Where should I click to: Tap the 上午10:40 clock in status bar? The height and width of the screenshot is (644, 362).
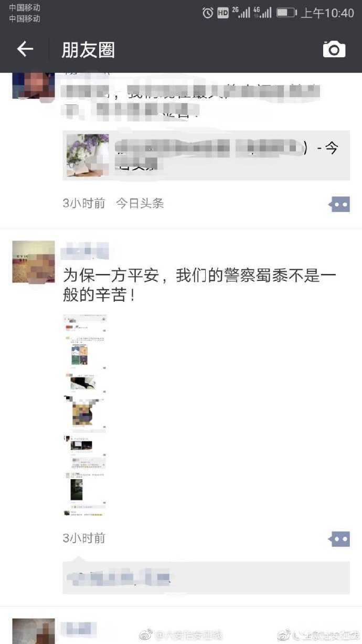pyautogui.click(x=327, y=13)
